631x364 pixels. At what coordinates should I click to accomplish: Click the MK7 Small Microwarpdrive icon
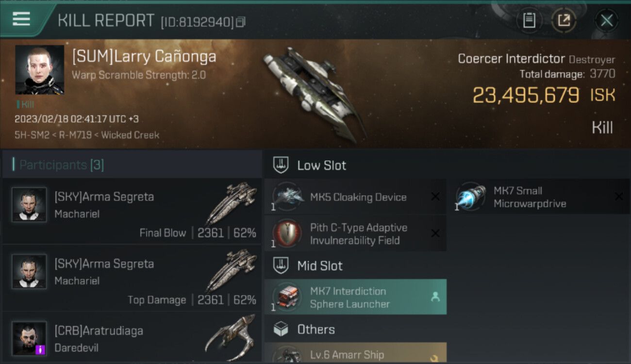pyautogui.click(x=471, y=197)
